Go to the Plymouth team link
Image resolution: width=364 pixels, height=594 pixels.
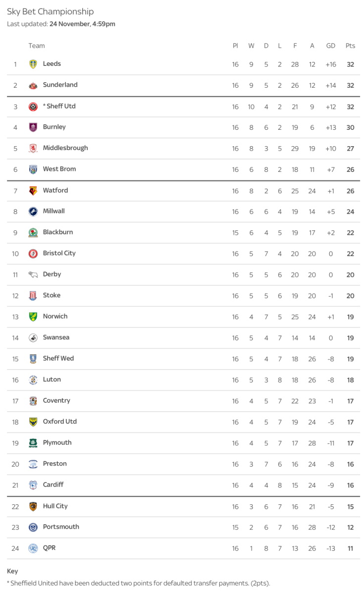pos(57,443)
